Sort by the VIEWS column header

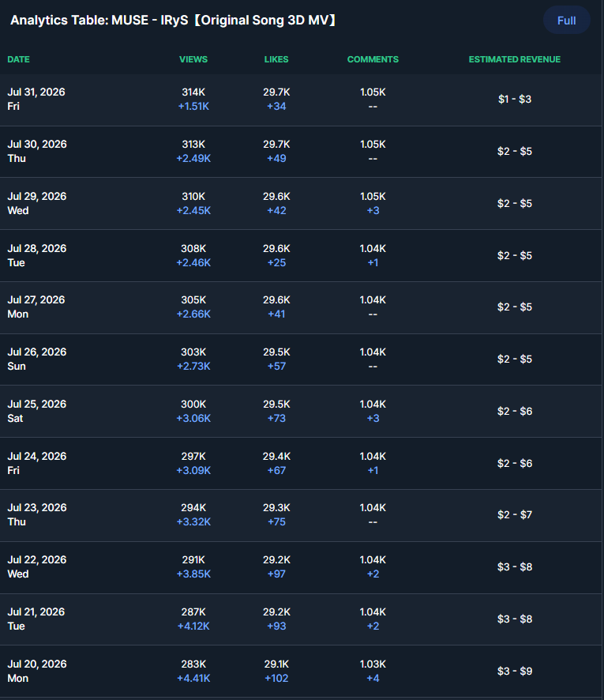click(x=193, y=59)
